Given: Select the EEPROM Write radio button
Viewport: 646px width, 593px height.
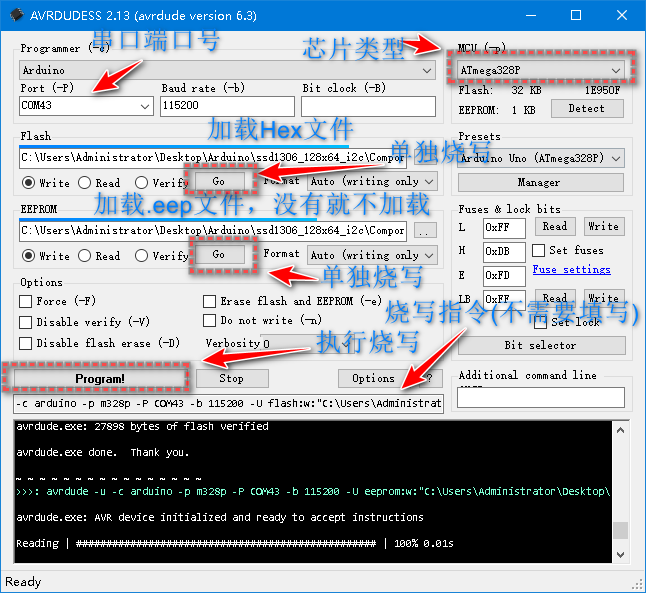Looking at the screenshot, I should (x=28, y=255).
